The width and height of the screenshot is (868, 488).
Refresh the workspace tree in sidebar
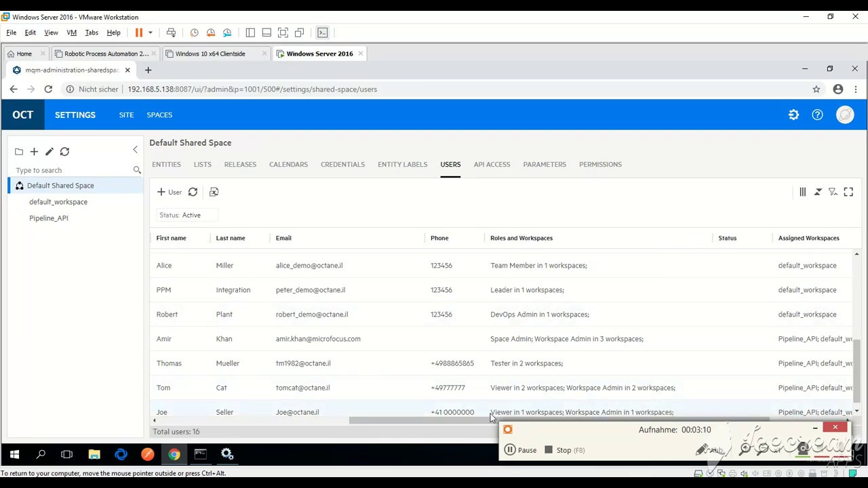[64, 152]
